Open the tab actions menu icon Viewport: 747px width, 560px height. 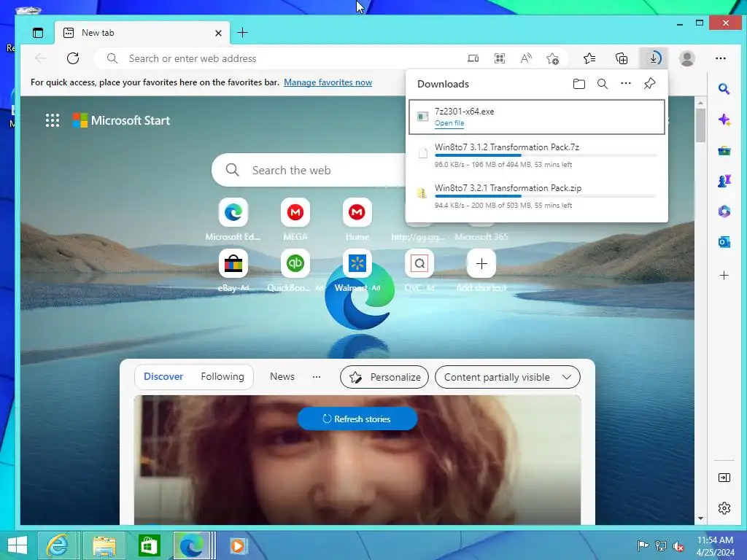click(x=38, y=32)
